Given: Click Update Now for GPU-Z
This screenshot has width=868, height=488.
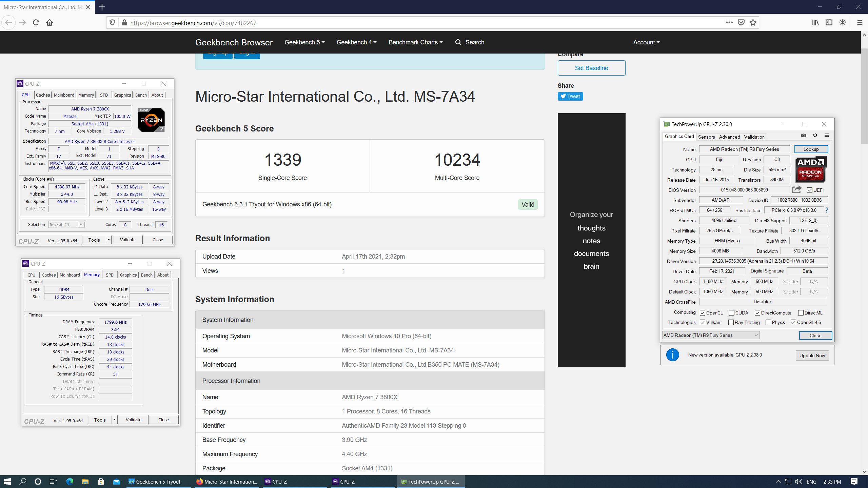Looking at the screenshot, I should (x=812, y=355).
